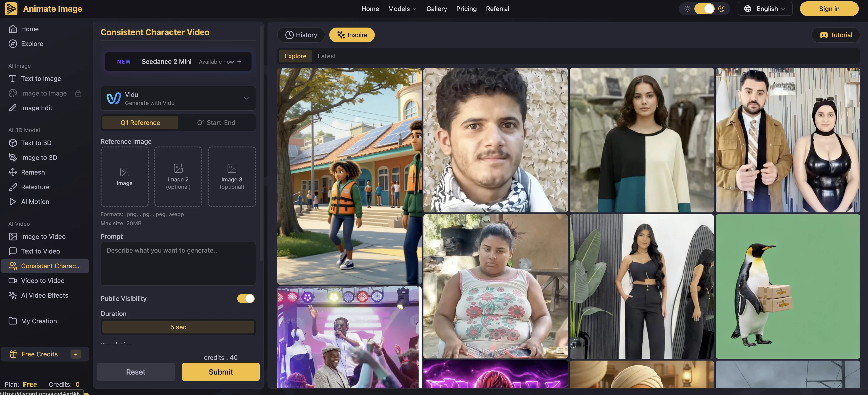
Task: Click the Sign in button
Action: (x=829, y=9)
